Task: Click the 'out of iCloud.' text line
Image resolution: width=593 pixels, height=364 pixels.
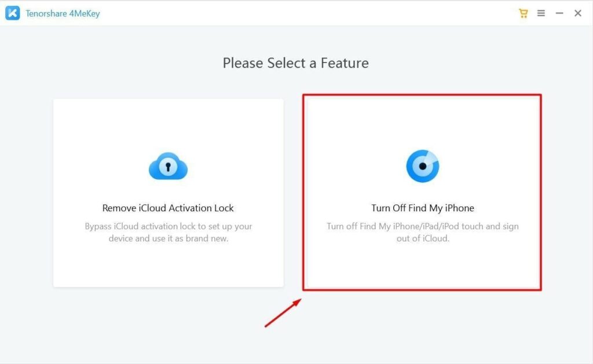Action: click(422, 238)
